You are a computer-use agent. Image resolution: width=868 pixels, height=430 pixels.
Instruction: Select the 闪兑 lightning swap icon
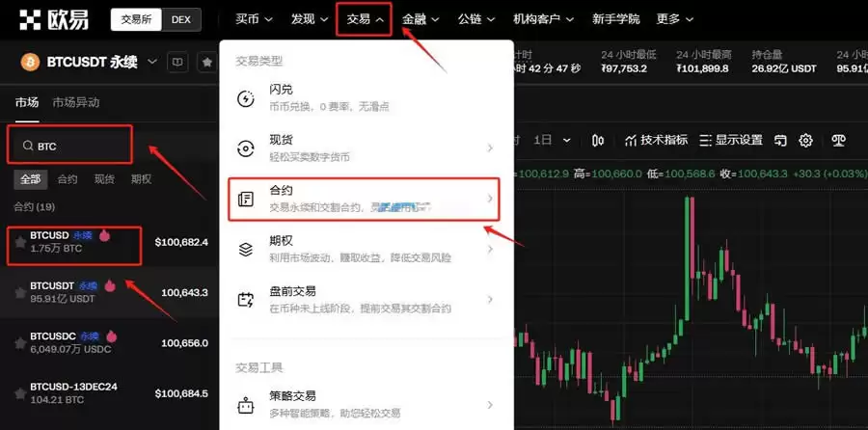pyautogui.click(x=245, y=99)
